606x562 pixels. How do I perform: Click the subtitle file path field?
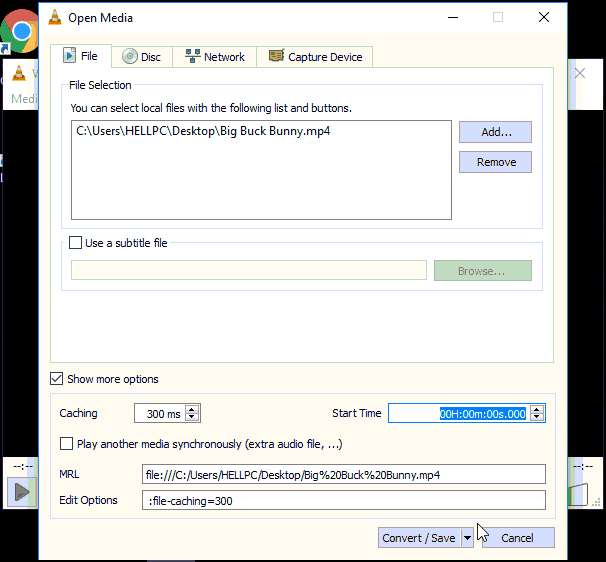click(249, 270)
